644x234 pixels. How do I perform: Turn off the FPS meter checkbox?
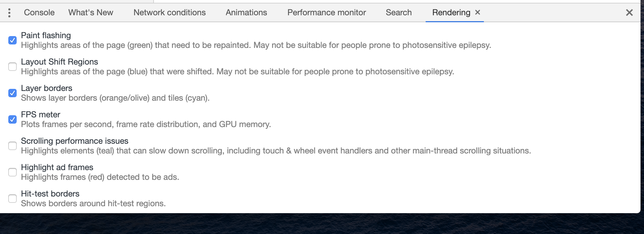click(12, 119)
